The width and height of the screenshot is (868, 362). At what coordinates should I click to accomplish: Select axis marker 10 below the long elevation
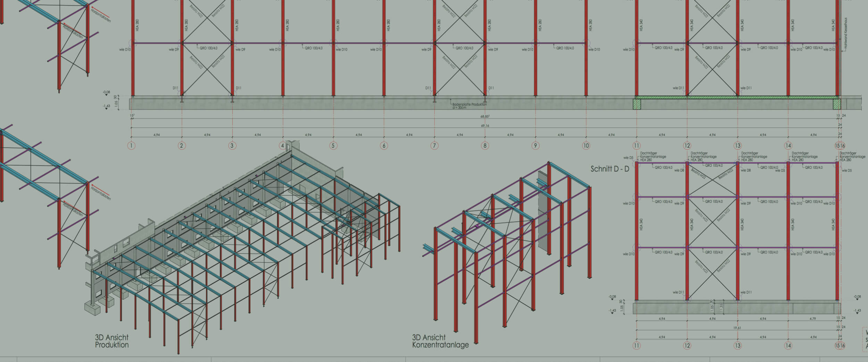pos(586,146)
